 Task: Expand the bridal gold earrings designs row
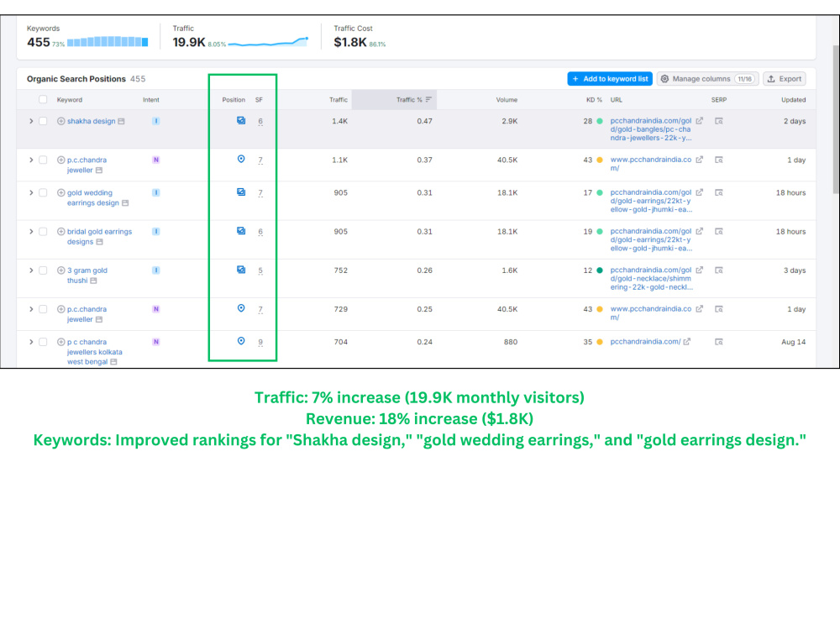(x=31, y=232)
